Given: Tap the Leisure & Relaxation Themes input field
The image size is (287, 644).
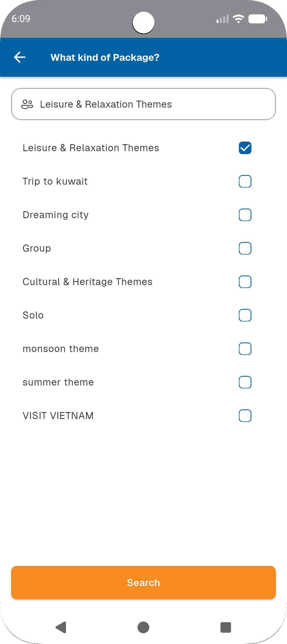Looking at the screenshot, I should pyautogui.click(x=143, y=104).
